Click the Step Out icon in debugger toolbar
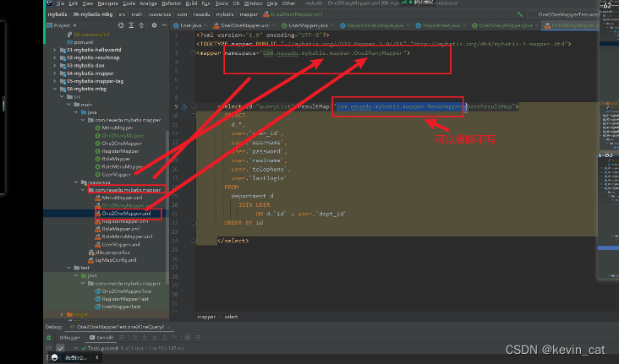Image resolution: width=619 pixels, height=364 pixels. (165, 337)
